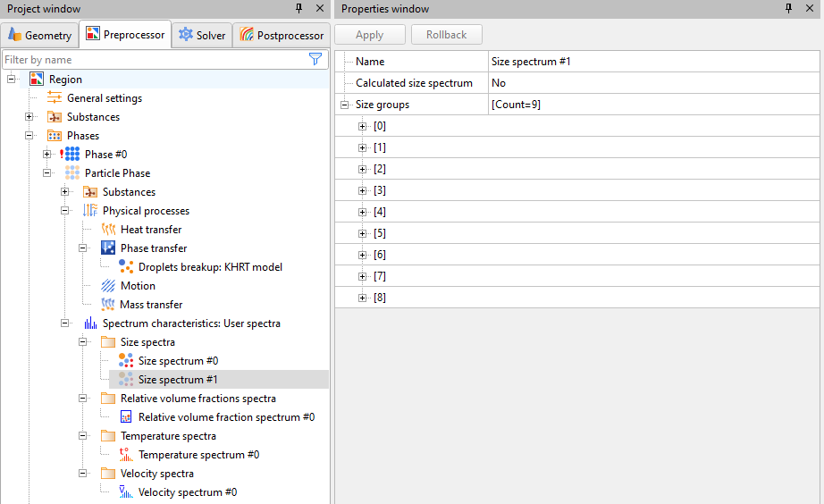Select the Temperature spectrum #0 icon
824x504 pixels.
click(x=126, y=455)
